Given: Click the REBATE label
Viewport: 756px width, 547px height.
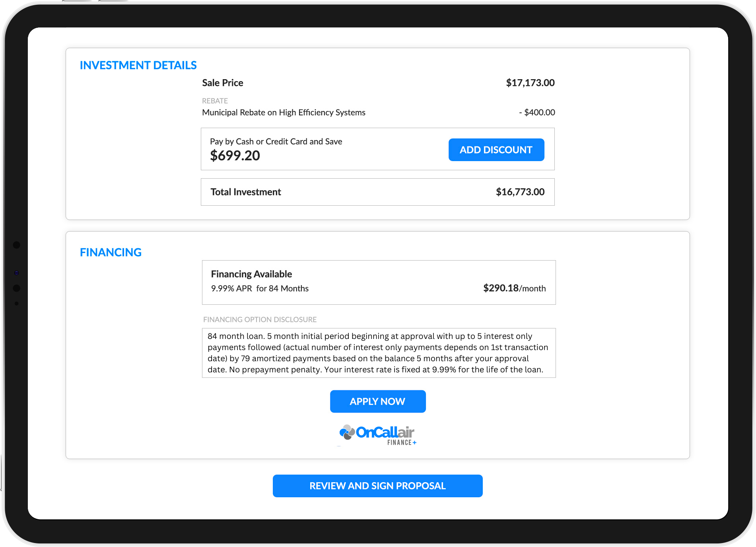Looking at the screenshot, I should (x=215, y=101).
